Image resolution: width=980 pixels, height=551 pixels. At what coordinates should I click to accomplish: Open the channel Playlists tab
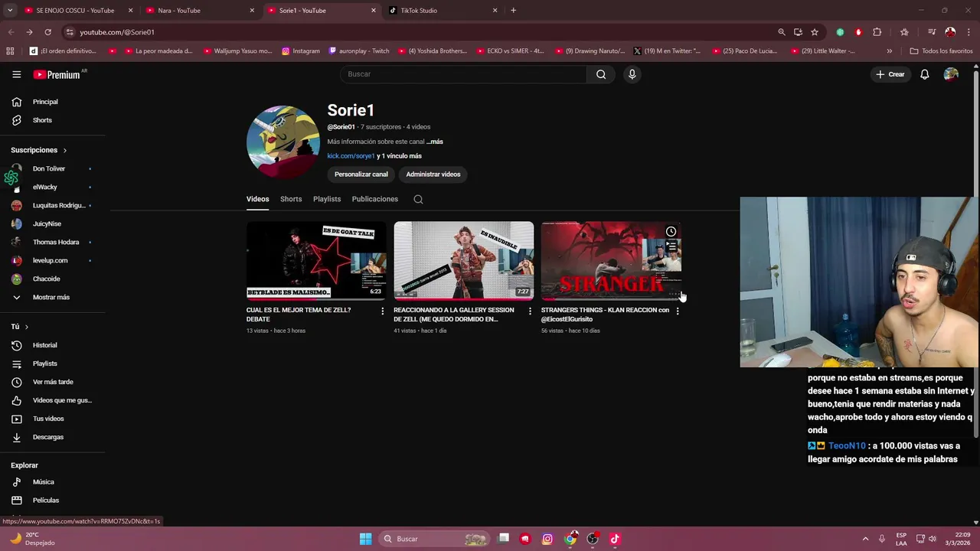[327, 199]
